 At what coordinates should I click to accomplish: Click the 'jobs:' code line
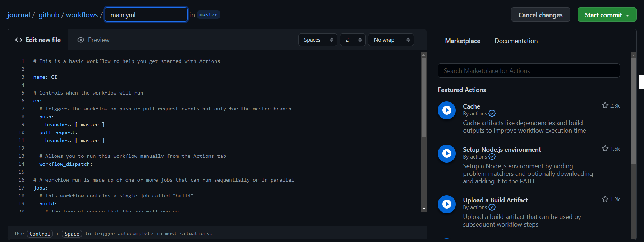[41, 188]
